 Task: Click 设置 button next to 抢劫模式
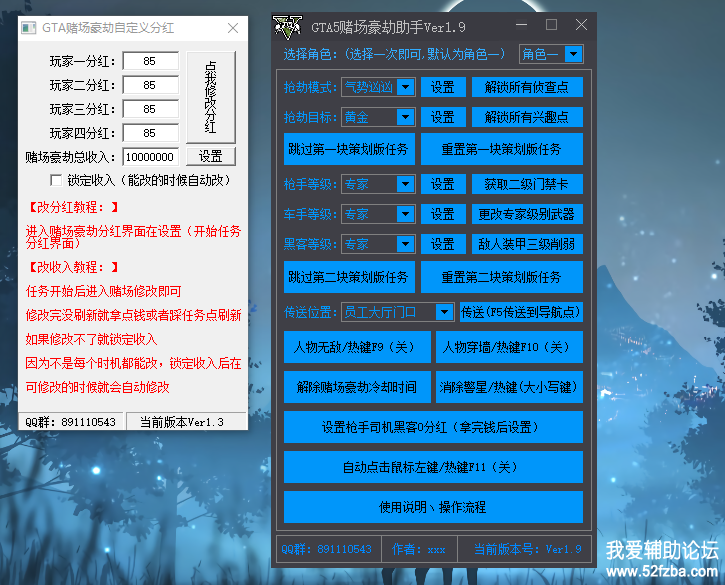click(443, 87)
